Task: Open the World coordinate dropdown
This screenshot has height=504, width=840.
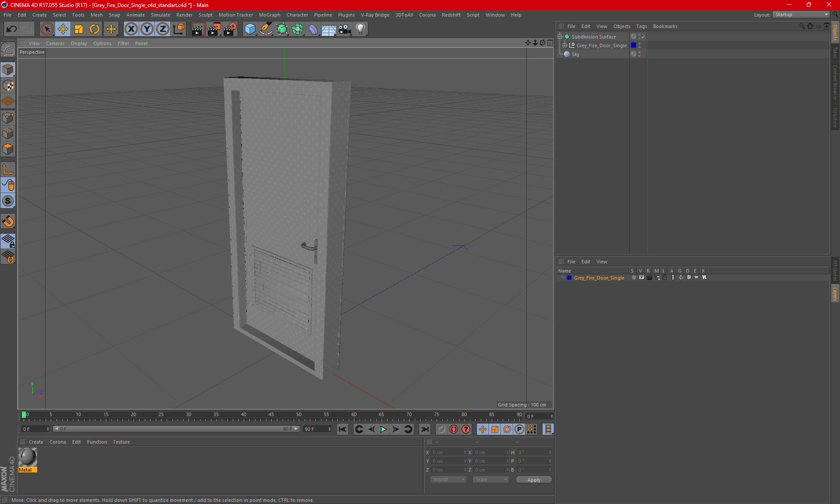Action: click(x=448, y=479)
